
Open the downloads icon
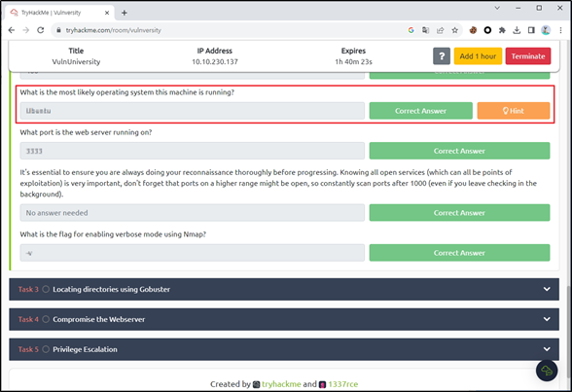point(517,30)
